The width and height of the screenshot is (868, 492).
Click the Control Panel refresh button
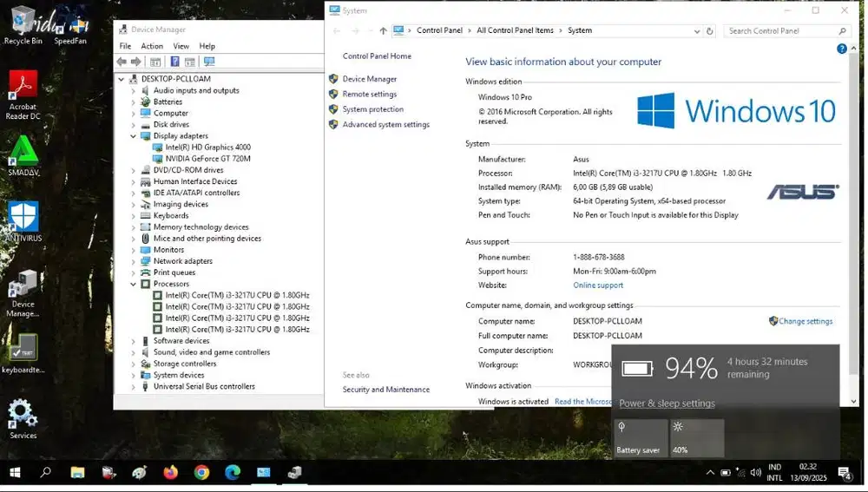(x=710, y=31)
